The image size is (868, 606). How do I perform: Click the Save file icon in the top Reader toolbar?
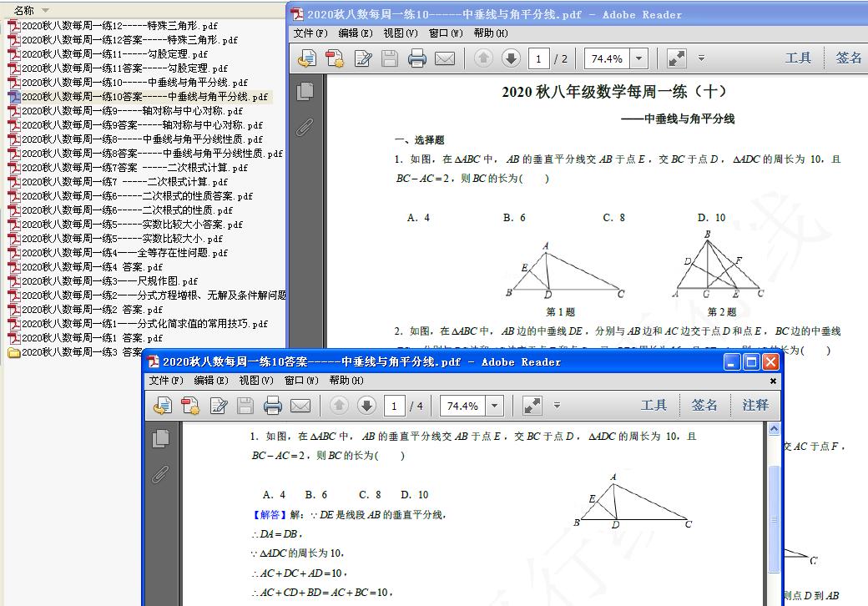[389, 58]
